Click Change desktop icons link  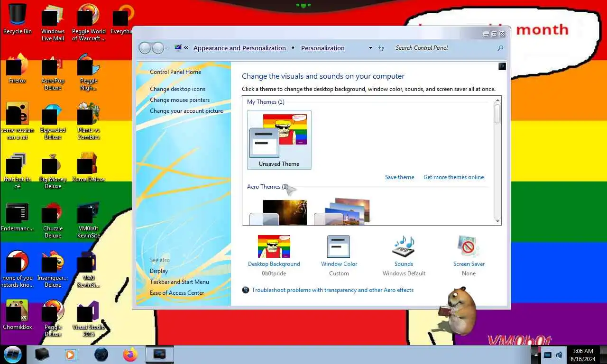(177, 89)
